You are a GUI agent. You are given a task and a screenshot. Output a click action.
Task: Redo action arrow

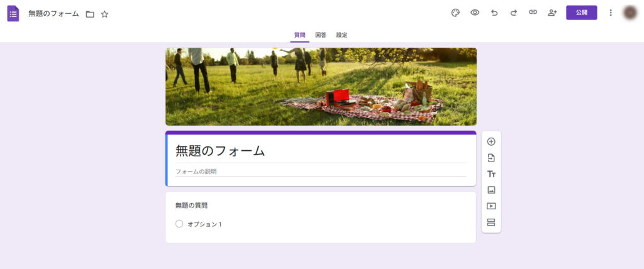coord(513,13)
